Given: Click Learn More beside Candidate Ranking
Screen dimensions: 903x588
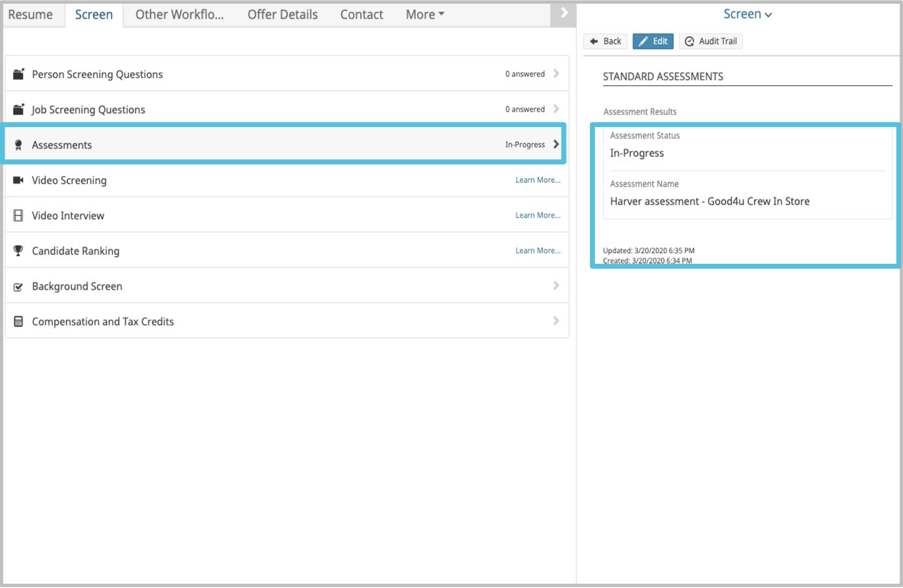Looking at the screenshot, I should click(x=538, y=250).
